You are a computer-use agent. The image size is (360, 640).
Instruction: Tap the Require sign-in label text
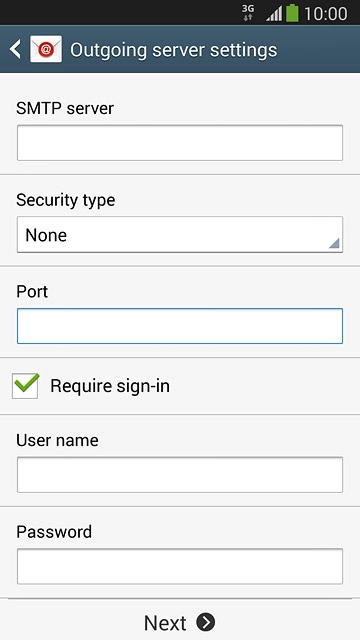[x=110, y=386]
